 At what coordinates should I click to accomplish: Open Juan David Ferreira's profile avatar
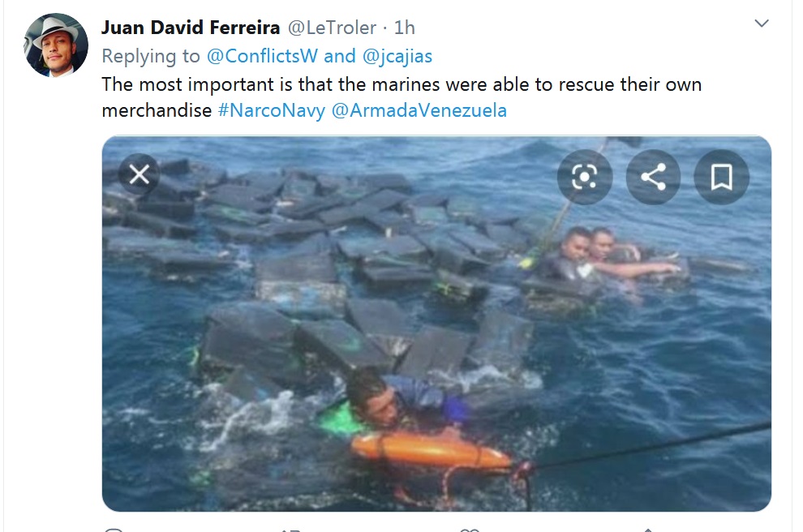[56, 45]
